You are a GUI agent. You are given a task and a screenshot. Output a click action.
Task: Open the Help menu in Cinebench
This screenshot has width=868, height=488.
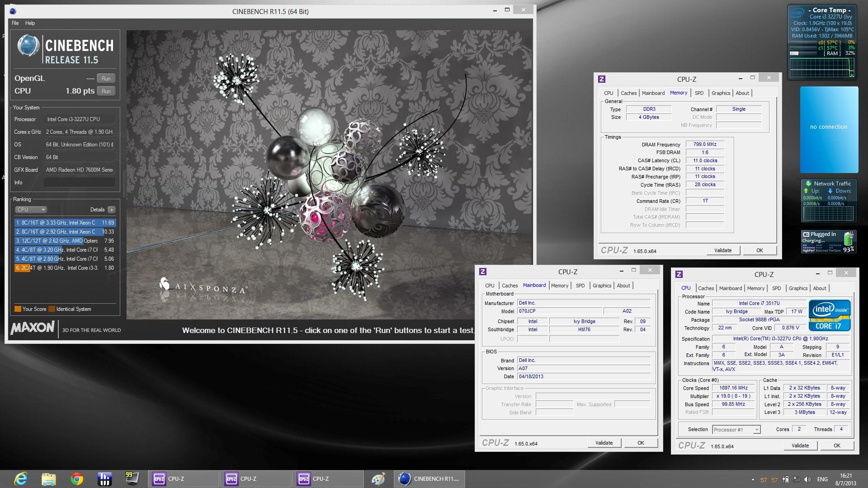[x=30, y=23]
